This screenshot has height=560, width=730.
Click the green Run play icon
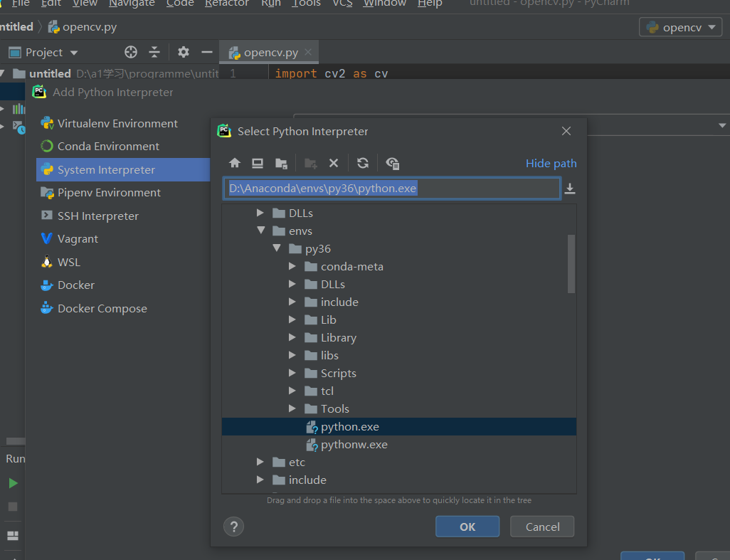13,483
